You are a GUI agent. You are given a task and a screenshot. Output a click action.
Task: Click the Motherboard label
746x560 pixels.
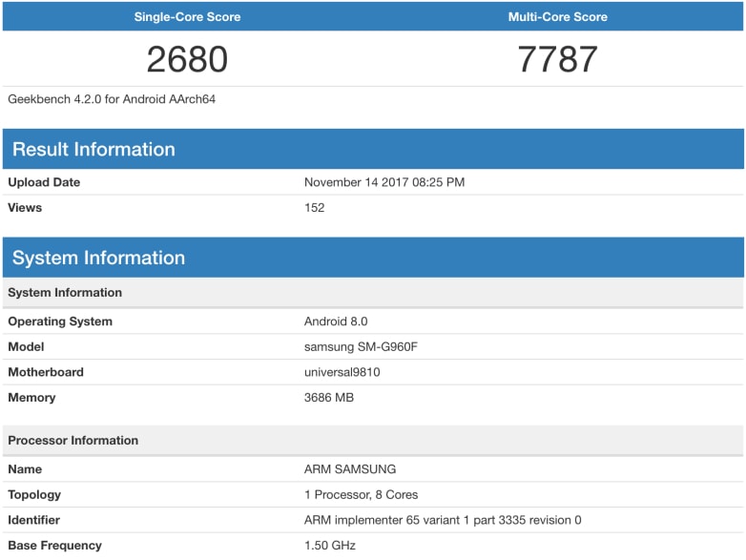(46, 372)
